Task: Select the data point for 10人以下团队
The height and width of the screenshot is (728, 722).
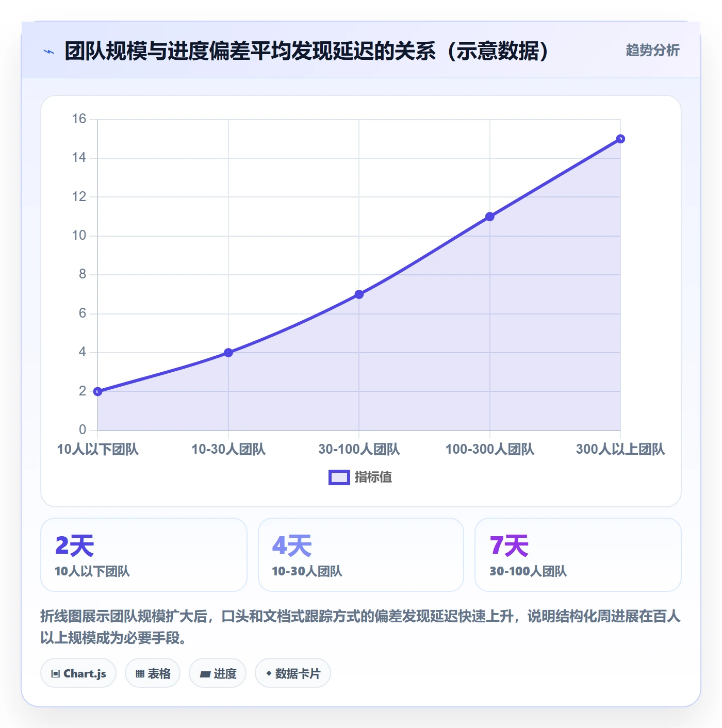Action: (x=97, y=391)
